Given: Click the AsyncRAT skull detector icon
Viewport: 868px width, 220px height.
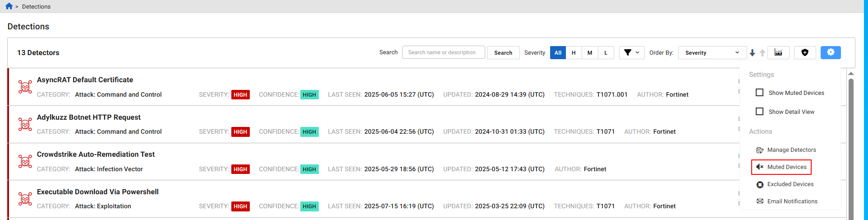Looking at the screenshot, I should click(x=25, y=87).
